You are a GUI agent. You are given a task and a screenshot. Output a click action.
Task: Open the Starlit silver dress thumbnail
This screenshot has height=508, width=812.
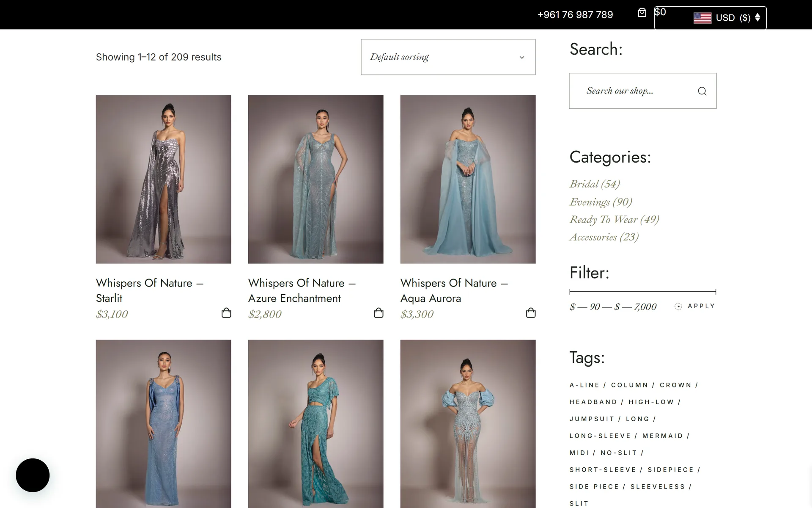tap(163, 179)
